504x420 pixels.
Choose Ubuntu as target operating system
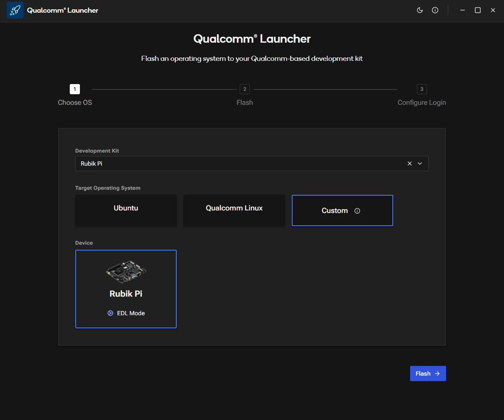126,210
